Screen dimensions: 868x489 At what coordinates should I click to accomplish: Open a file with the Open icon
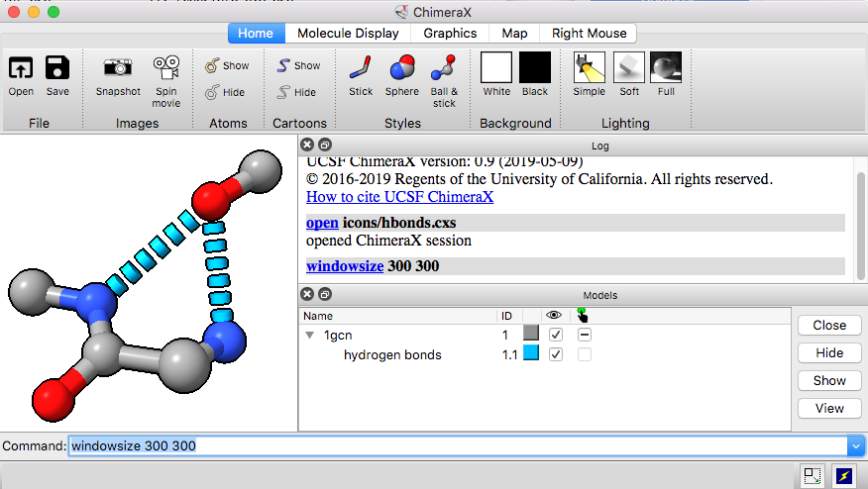(21, 68)
